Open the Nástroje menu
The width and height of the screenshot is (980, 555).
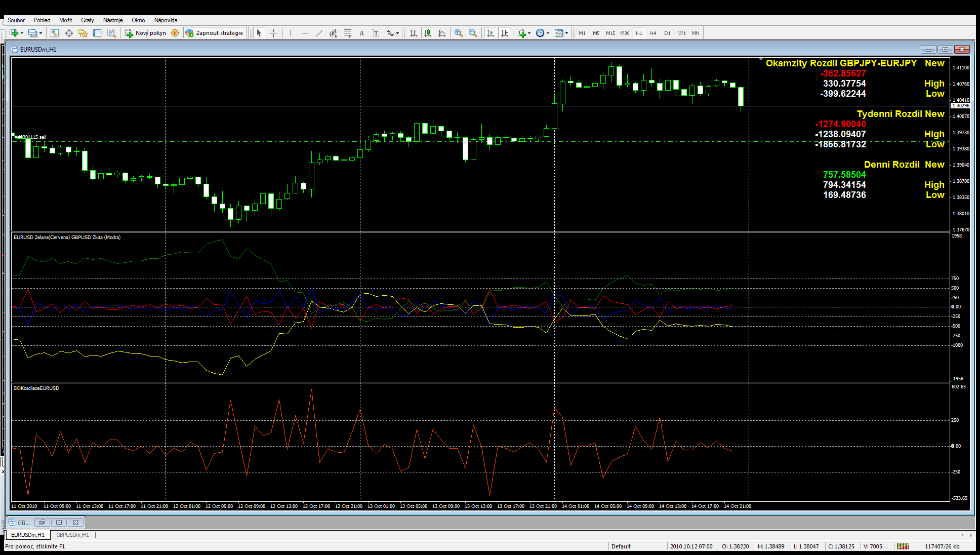[x=112, y=20]
